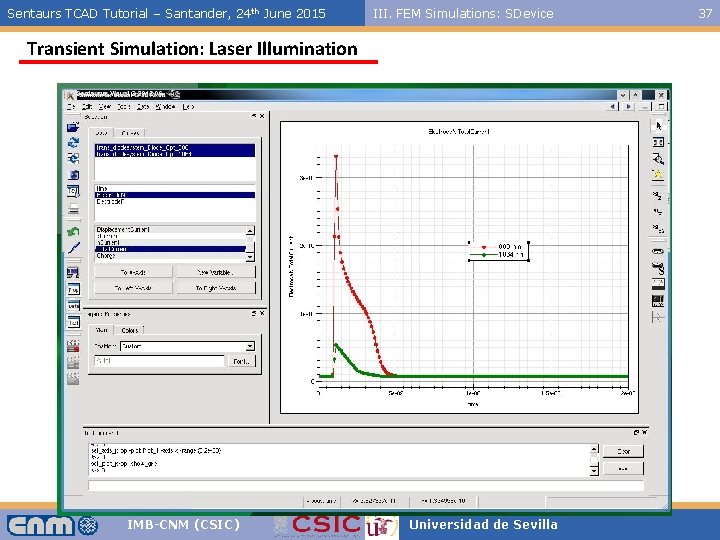Click the reload selected dataset icon

73,143
